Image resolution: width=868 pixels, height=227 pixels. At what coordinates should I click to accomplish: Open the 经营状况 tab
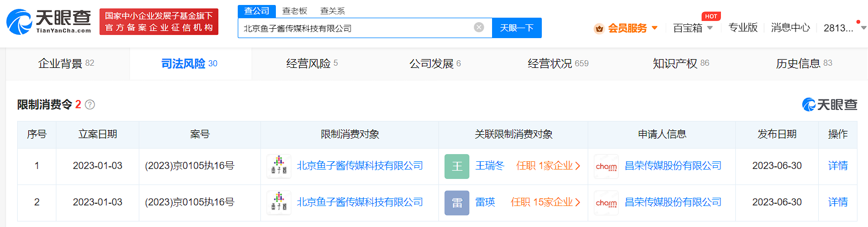click(558, 64)
